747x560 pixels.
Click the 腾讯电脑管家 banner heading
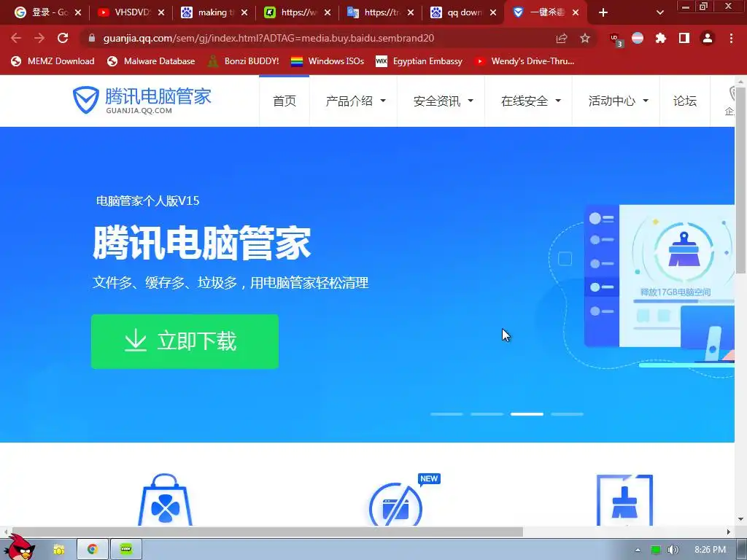(201, 244)
